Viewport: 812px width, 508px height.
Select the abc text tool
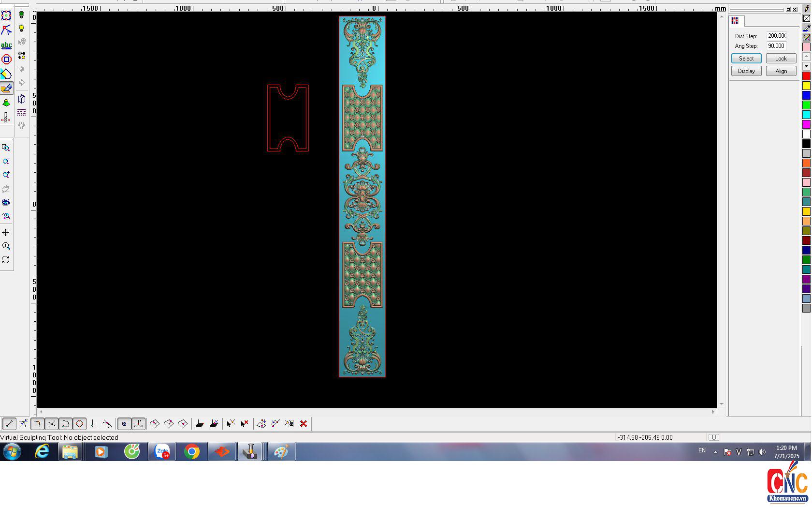coord(6,45)
